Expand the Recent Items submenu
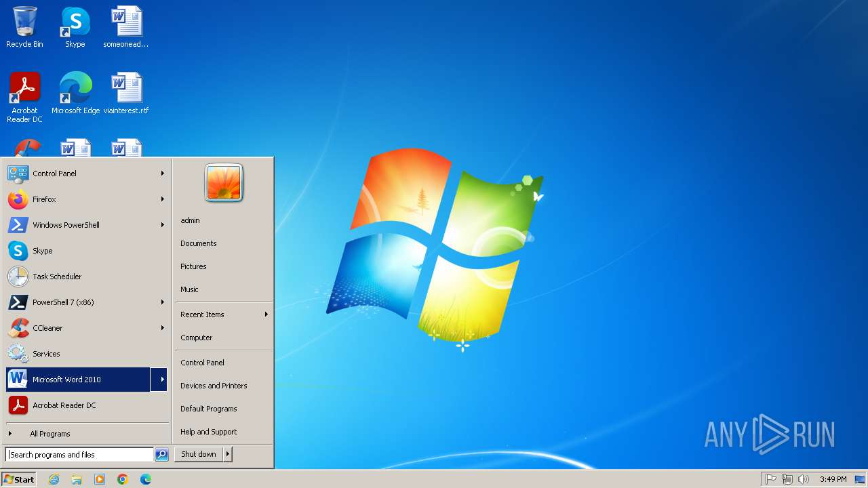This screenshot has width=868, height=488. click(x=224, y=314)
